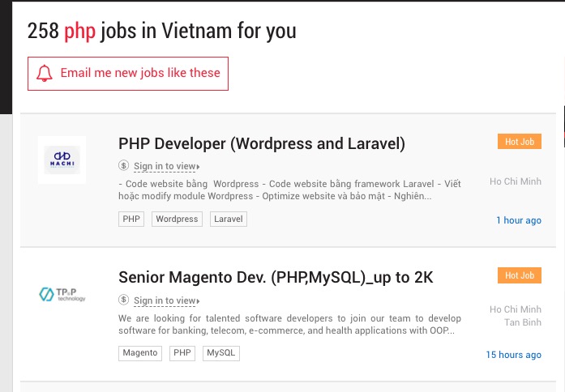Sign in to view Magento Dev salary
Image resolution: width=565 pixels, height=392 pixels.
165,300
